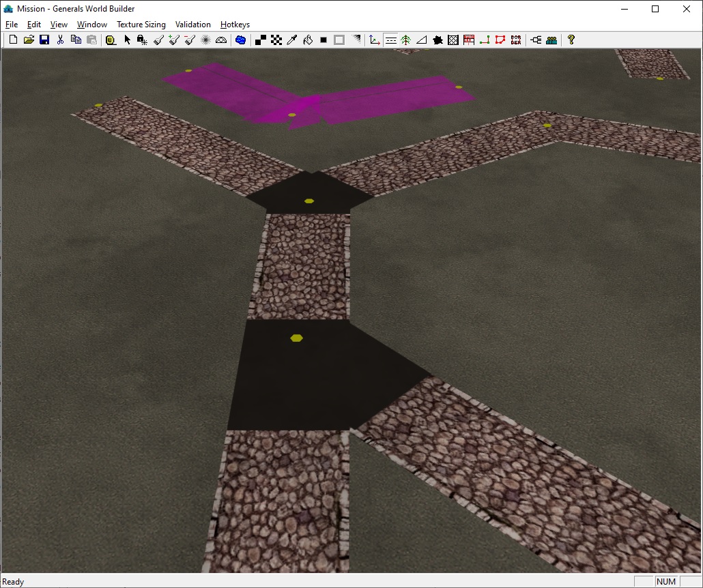This screenshot has height=588, width=703.
Task: Open the Validation menu
Action: click(192, 25)
